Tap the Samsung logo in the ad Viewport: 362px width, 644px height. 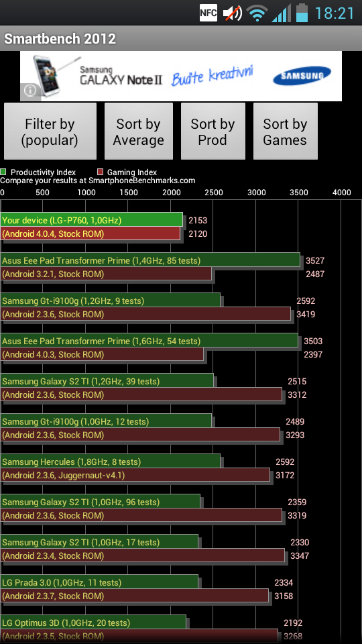(x=302, y=76)
